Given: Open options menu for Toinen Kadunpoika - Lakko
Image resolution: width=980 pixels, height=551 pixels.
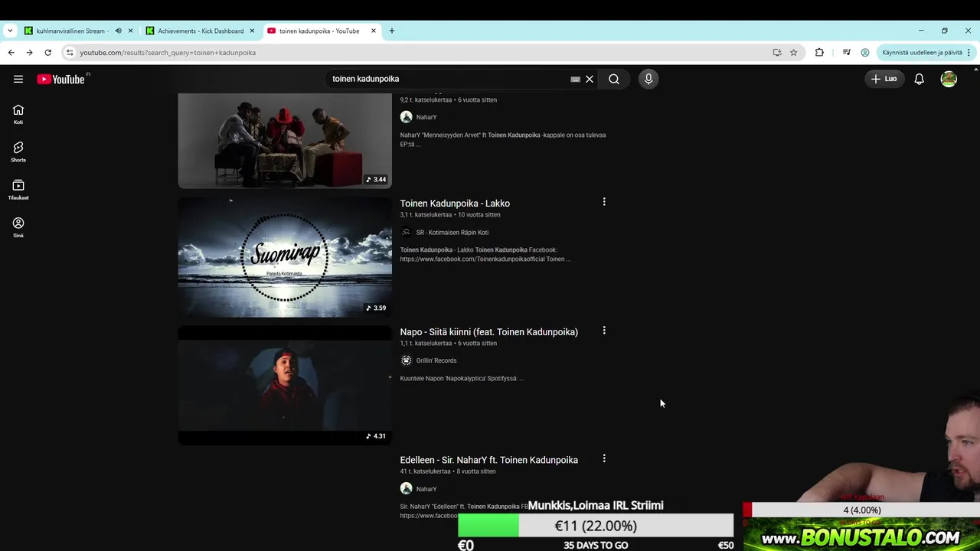Looking at the screenshot, I should pos(604,202).
